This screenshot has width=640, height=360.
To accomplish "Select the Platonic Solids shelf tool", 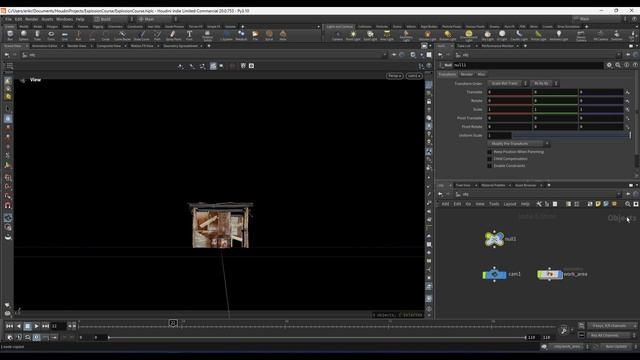I will 207,36.
